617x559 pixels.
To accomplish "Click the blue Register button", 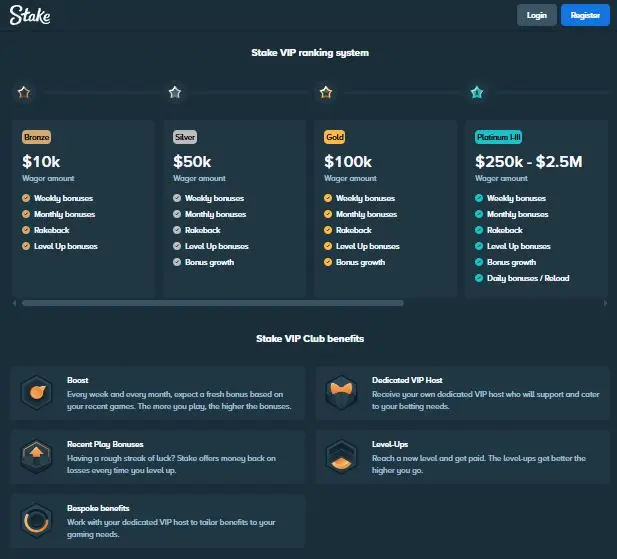I will [x=585, y=15].
